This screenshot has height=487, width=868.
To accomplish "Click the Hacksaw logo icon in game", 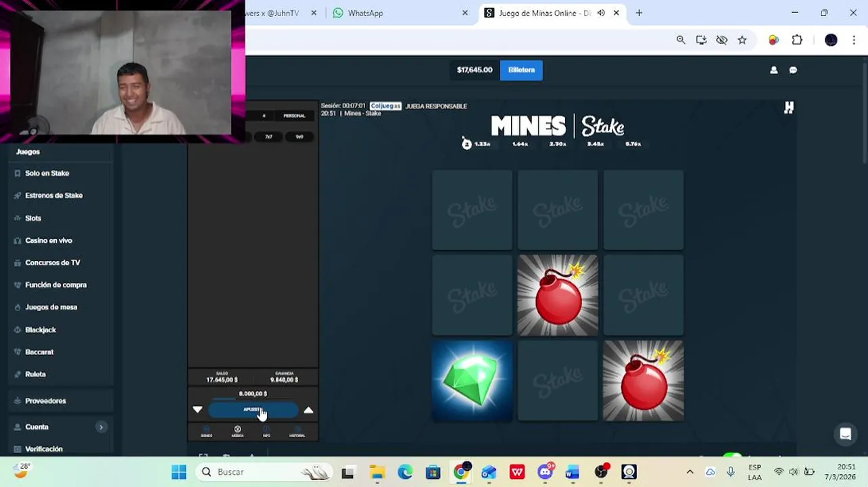I will (788, 108).
